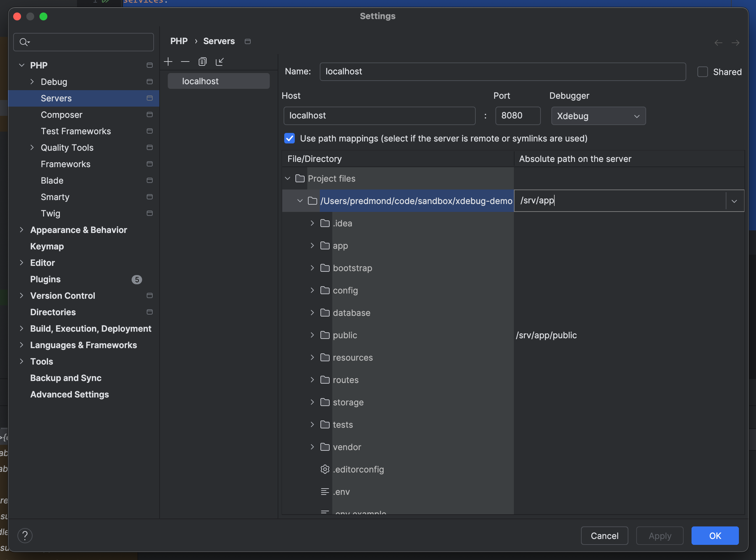
Task: Expand the vendor folder in tree
Action: pos(312,447)
